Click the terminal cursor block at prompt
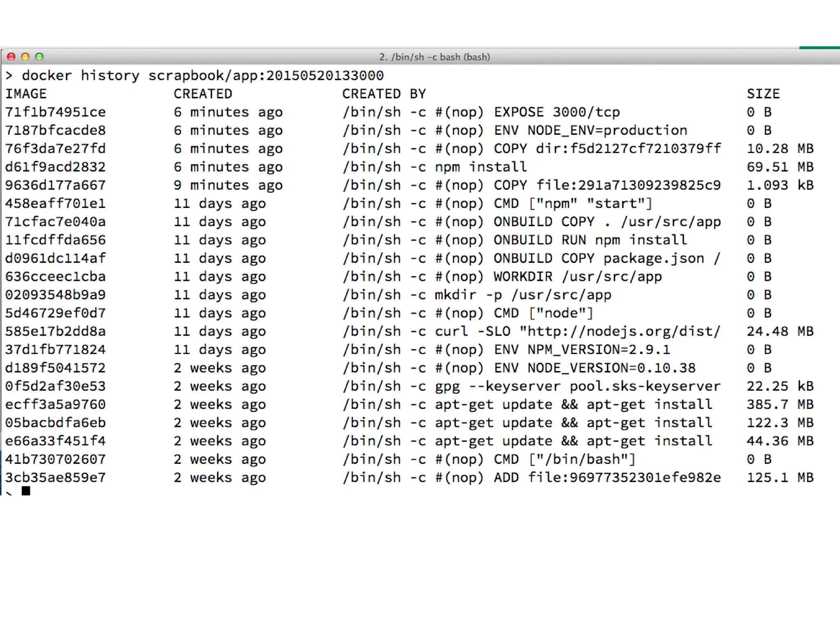 (x=26, y=491)
